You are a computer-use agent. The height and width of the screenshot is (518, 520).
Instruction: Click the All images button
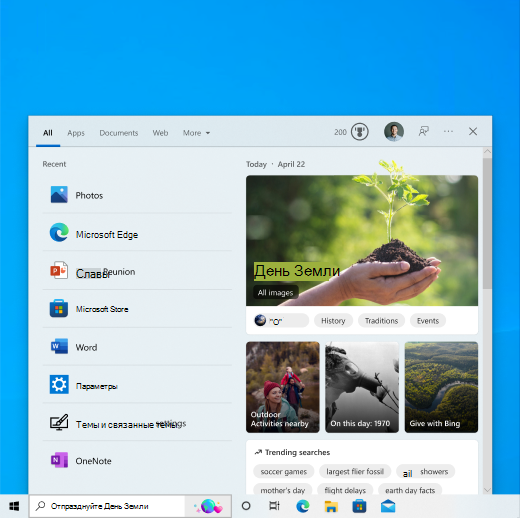point(275,292)
